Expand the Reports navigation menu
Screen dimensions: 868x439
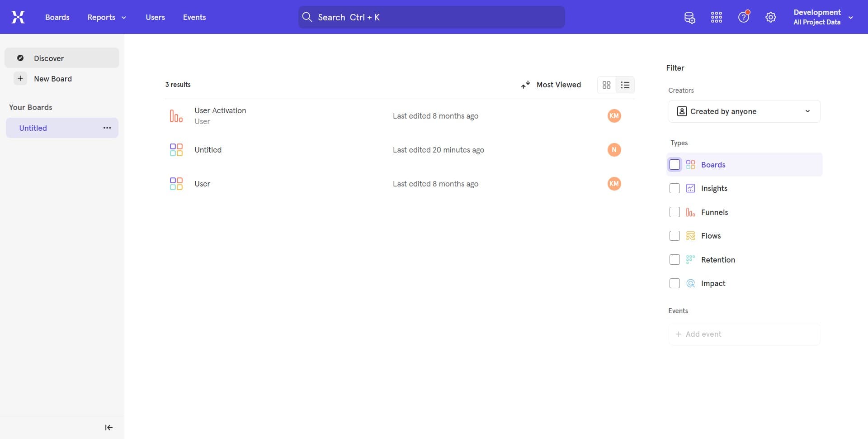(x=106, y=17)
